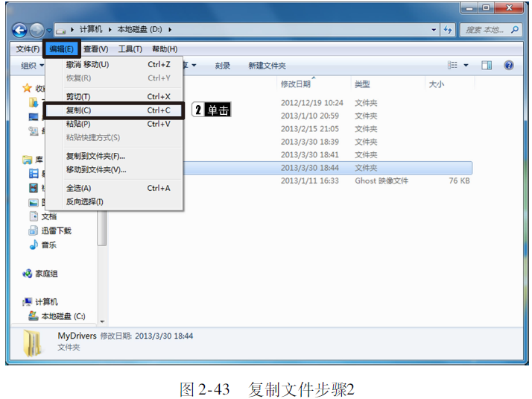Click the 音乐 music note icon
532x399 pixels.
tap(34, 245)
